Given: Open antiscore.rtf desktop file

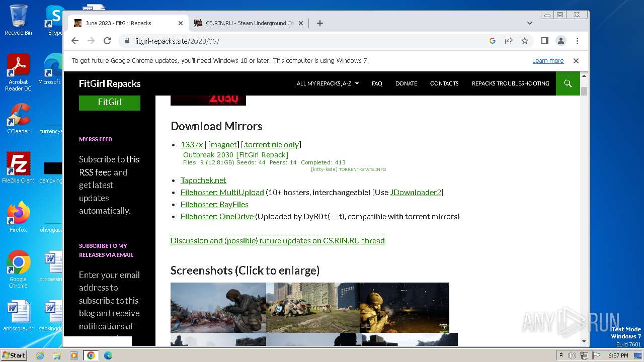Looking at the screenshot, I should pyautogui.click(x=18, y=316).
